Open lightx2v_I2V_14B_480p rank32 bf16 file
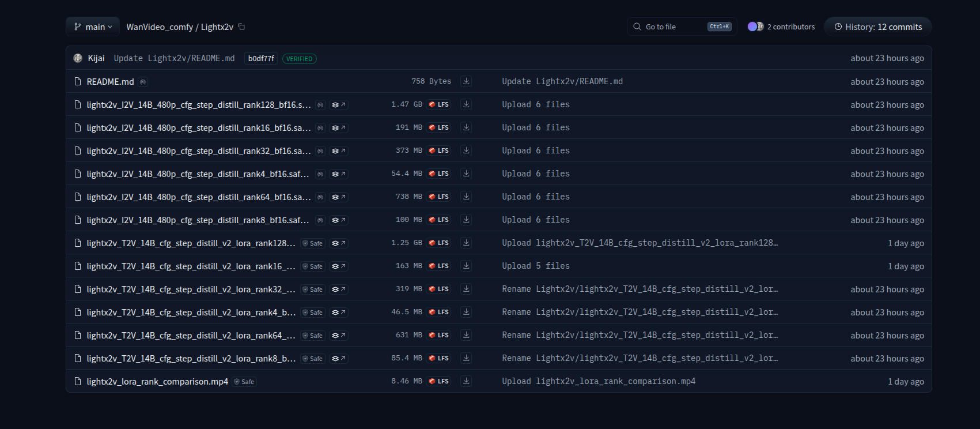980x429 pixels. click(x=199, y=151)
